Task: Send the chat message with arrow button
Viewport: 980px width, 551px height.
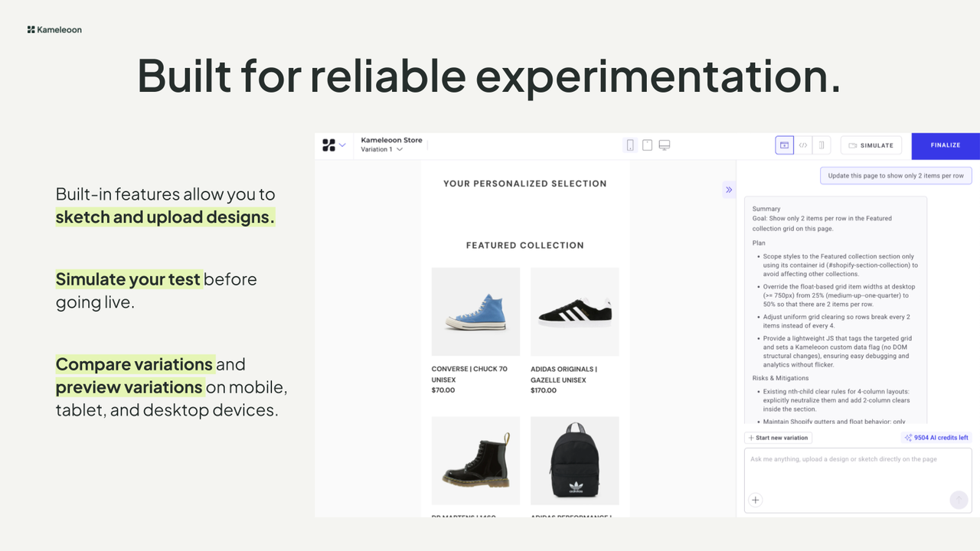Action: click(959, 500)
